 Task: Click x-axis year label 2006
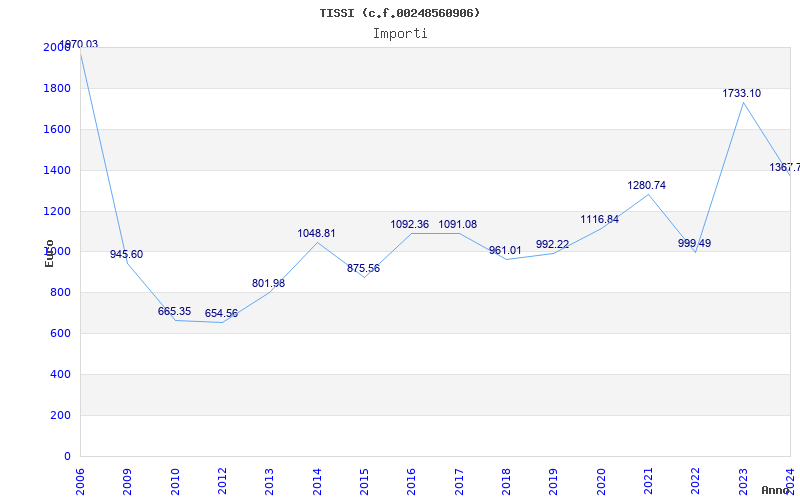80,482
